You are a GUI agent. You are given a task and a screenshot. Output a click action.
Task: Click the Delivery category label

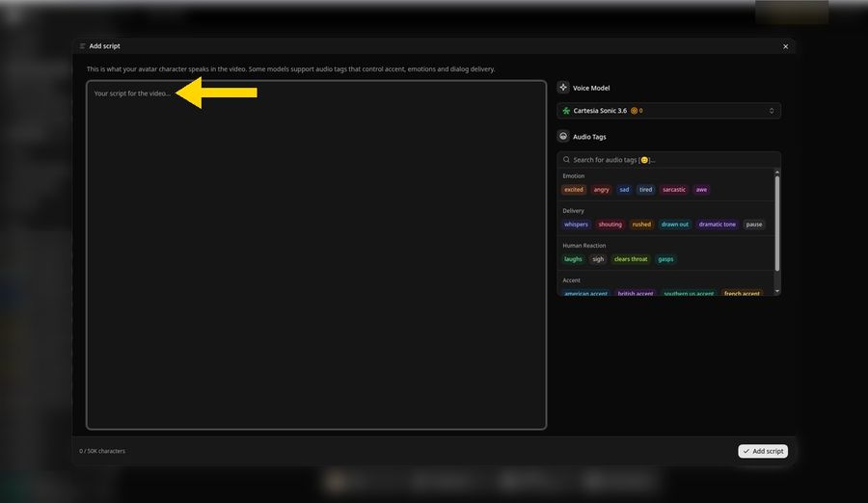coord(573,211)
